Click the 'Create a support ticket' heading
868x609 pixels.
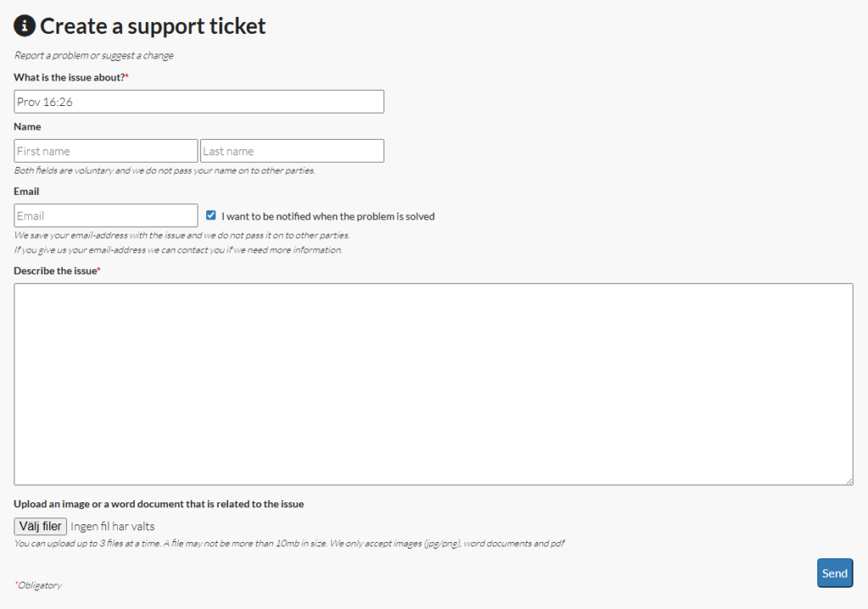153,26
